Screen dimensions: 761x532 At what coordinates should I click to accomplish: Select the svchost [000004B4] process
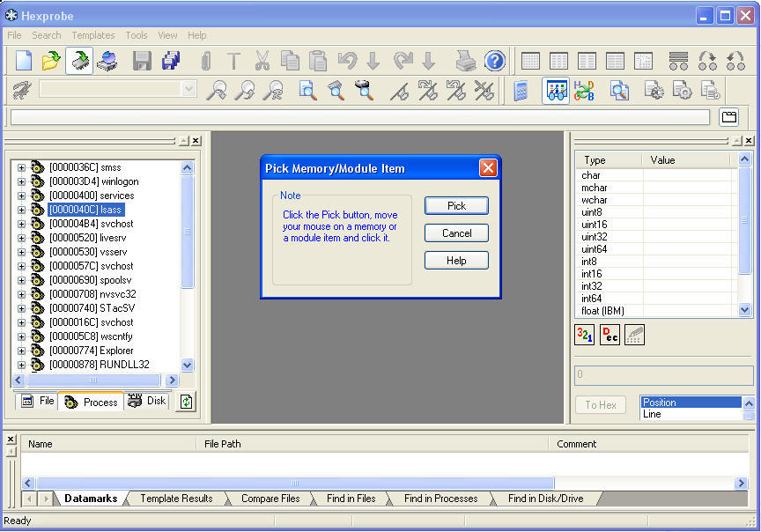(x=92, y=224)
